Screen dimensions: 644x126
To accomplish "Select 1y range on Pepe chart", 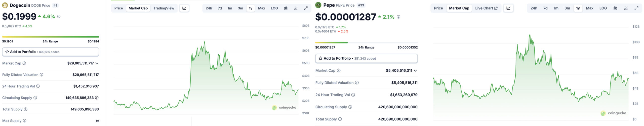I will [x=578, y=8].
